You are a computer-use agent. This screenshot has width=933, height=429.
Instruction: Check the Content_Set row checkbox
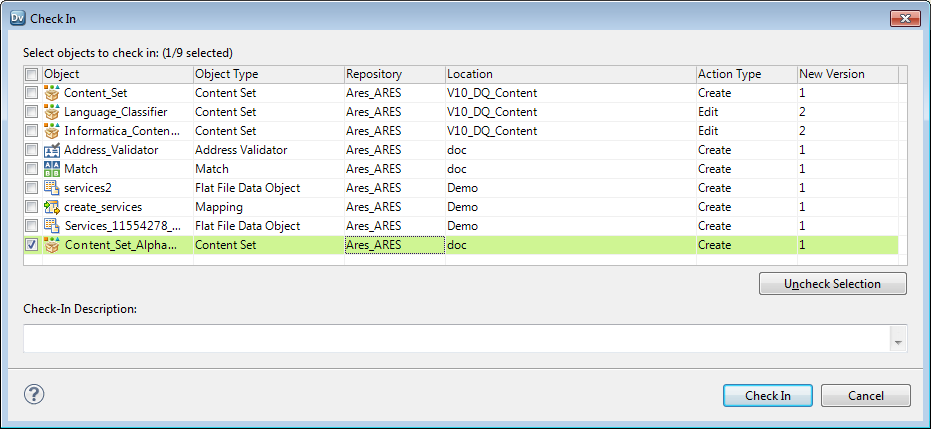pos(32,93)
